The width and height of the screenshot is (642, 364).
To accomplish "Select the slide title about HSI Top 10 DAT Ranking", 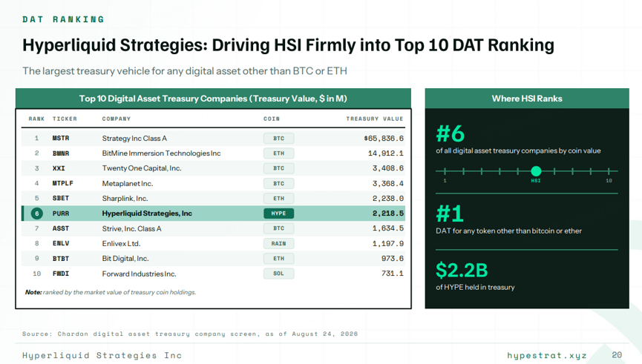I will tap(288, 45).
